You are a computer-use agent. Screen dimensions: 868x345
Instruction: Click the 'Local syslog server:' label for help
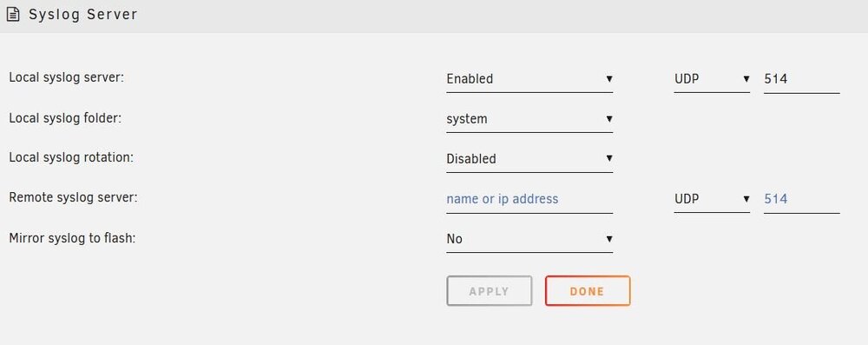[67, 77]
